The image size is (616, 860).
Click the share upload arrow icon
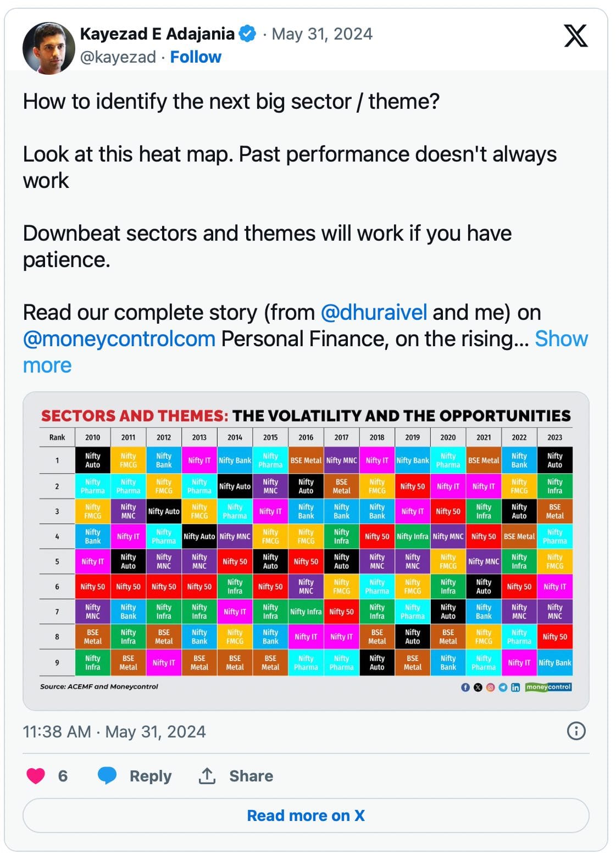207,775
